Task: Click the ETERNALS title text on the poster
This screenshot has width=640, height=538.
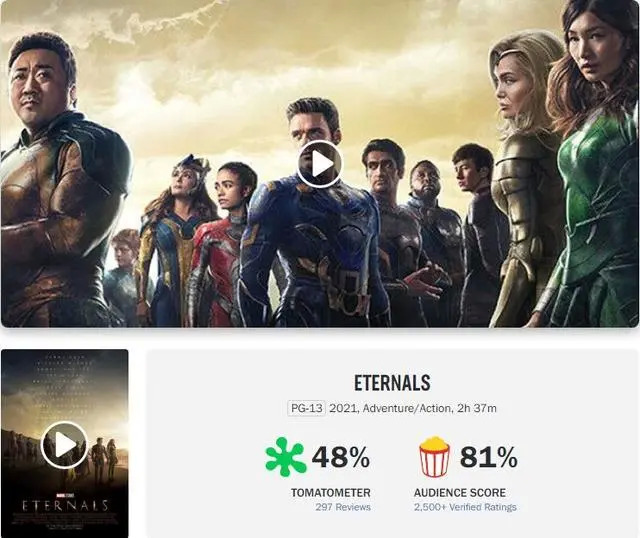Action: (x=65, y=505)
